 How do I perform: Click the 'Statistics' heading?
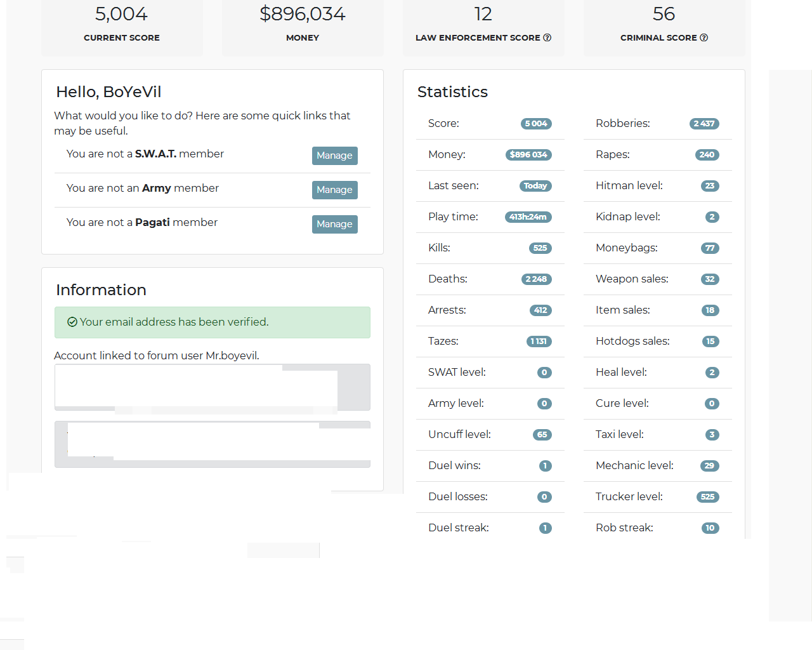tap(452, 92)
